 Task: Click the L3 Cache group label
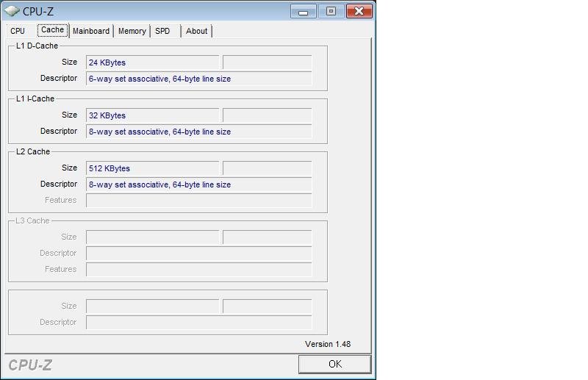pos(32,221)
